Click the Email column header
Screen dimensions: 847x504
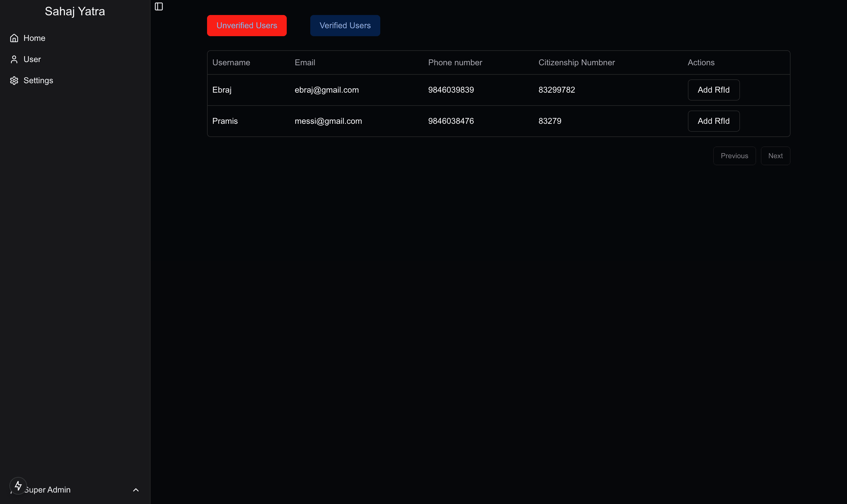point(305,63)
